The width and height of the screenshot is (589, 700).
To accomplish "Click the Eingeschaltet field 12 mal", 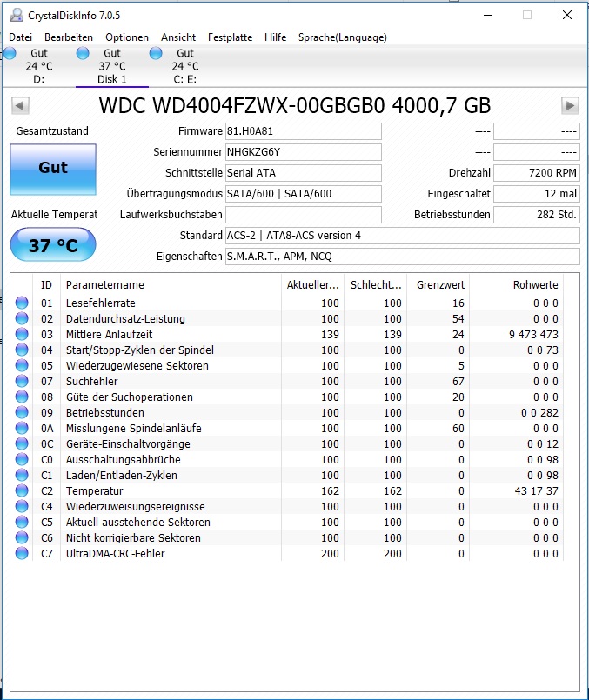I will [536, 194].
